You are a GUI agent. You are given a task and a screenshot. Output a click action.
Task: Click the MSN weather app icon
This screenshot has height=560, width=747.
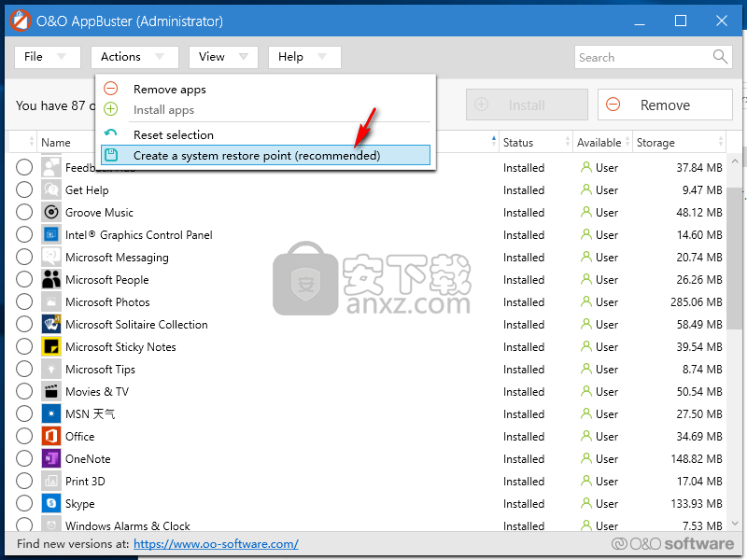(51, 413)
